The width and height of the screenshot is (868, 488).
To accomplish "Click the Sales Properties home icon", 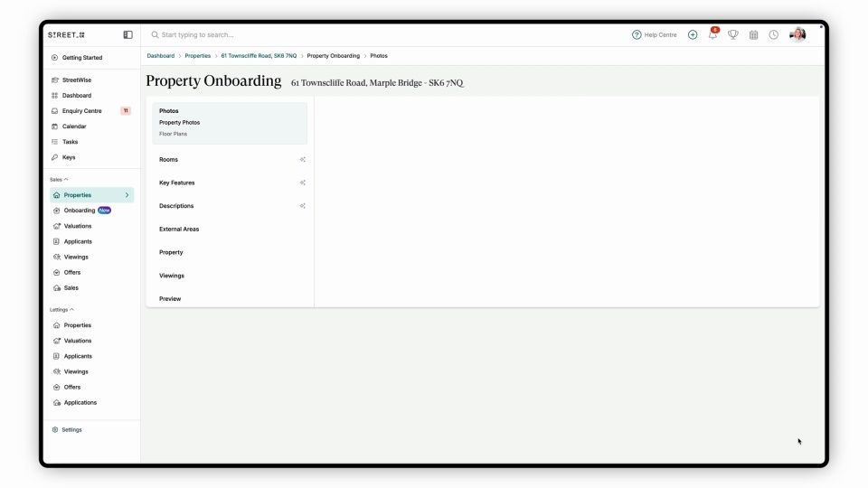I will tap(56, 195).
